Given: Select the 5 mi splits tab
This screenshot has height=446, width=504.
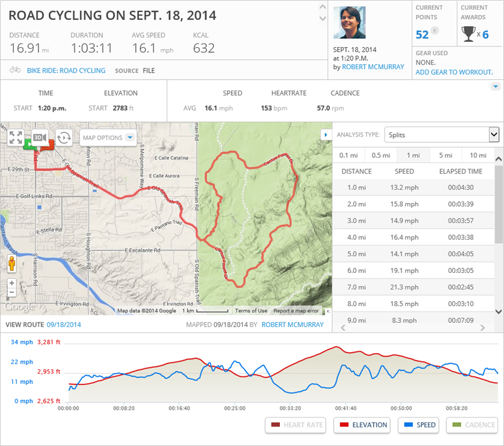Looking at the screenshot, I should pos(445,155).
